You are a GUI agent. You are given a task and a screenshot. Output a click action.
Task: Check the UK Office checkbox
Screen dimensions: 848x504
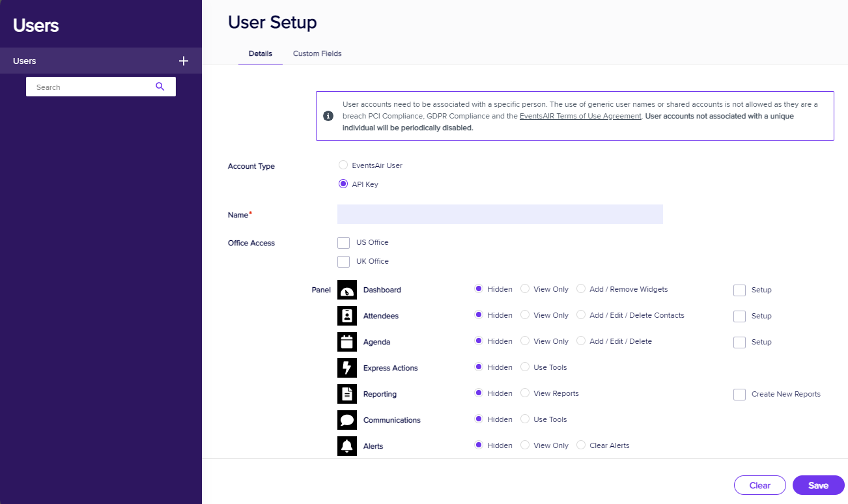343,262
